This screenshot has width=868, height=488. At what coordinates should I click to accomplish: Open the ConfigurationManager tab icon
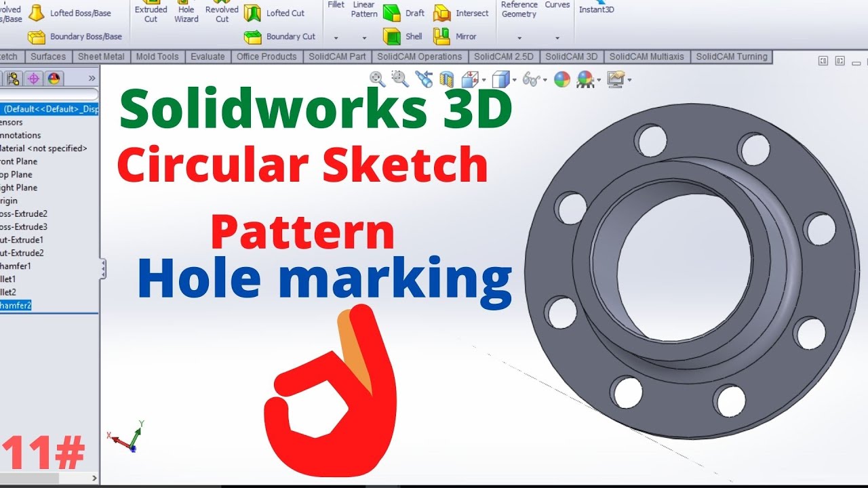[13, 78]
